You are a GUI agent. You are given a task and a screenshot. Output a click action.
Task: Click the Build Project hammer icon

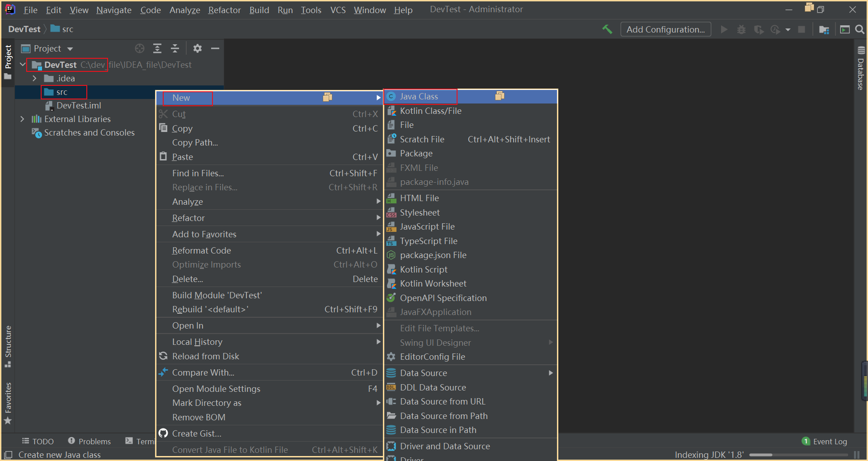click(607, 29)
